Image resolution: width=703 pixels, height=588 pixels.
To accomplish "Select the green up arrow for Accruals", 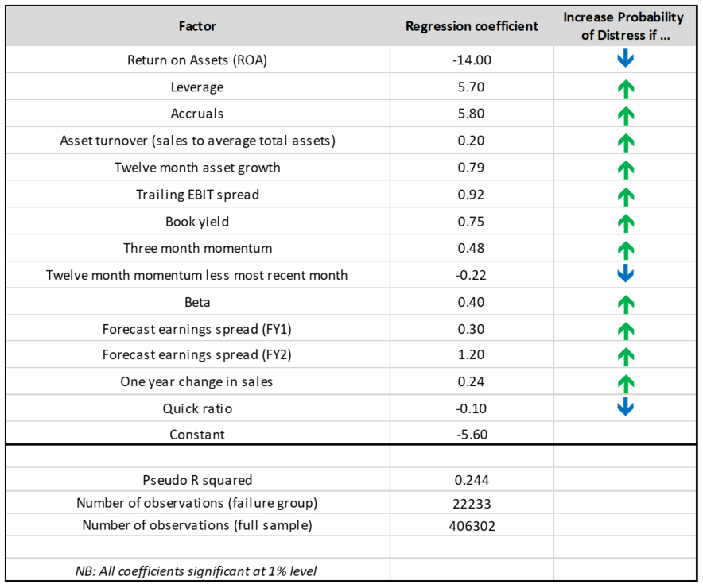I will [625, 114].
